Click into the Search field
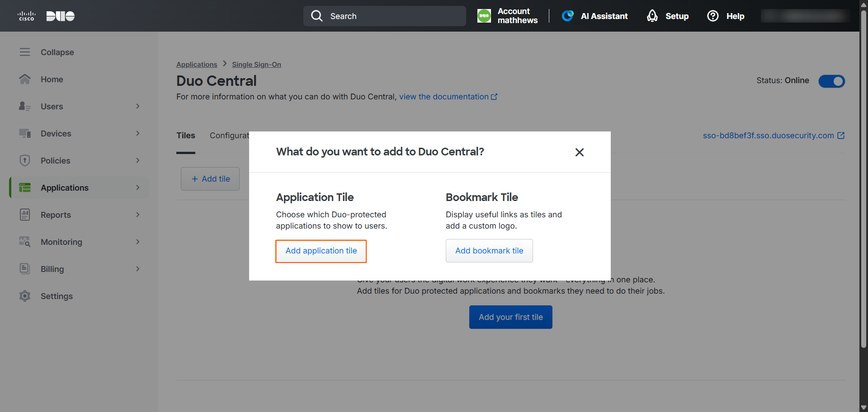Image resolution: width=868 pixels, height=412 pixels. (385, 16)
